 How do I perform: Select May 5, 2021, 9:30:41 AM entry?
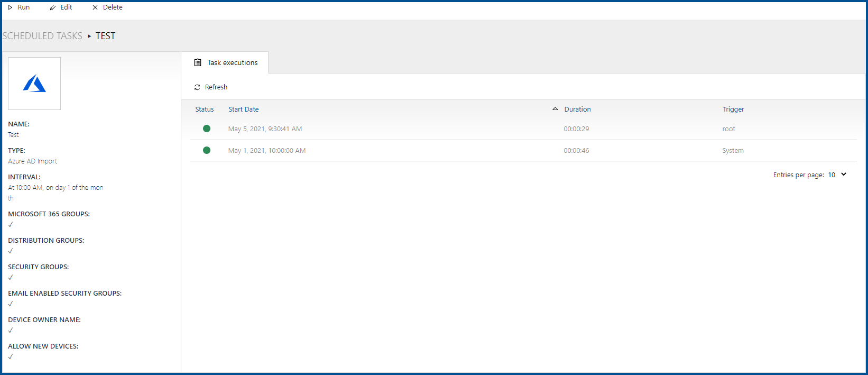click(x=265, y=129)
